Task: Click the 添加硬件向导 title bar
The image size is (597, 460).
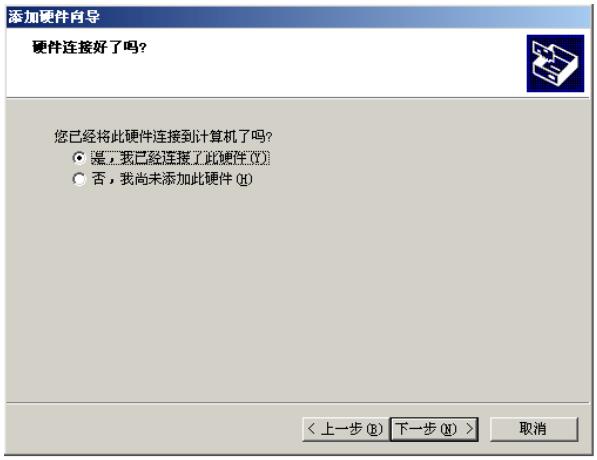Action: [298, 17]
